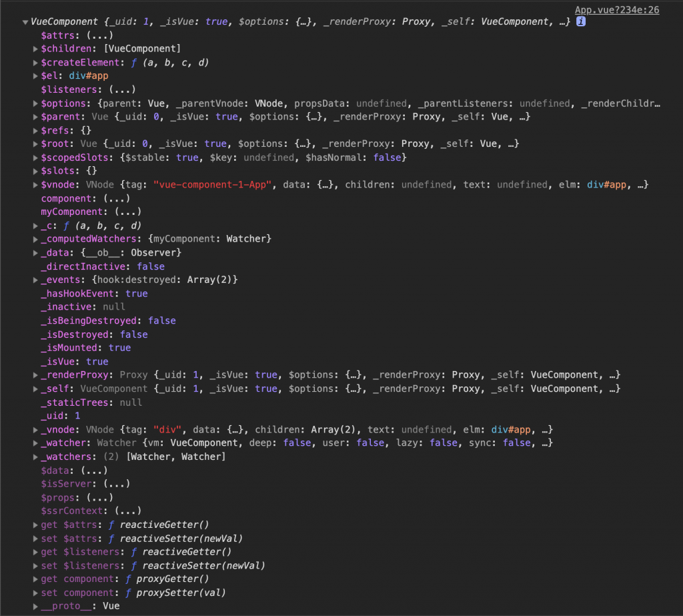Select the _hasHookEvent property name
The height and width of the screenshot is (616, 683).
pos(77,294)
